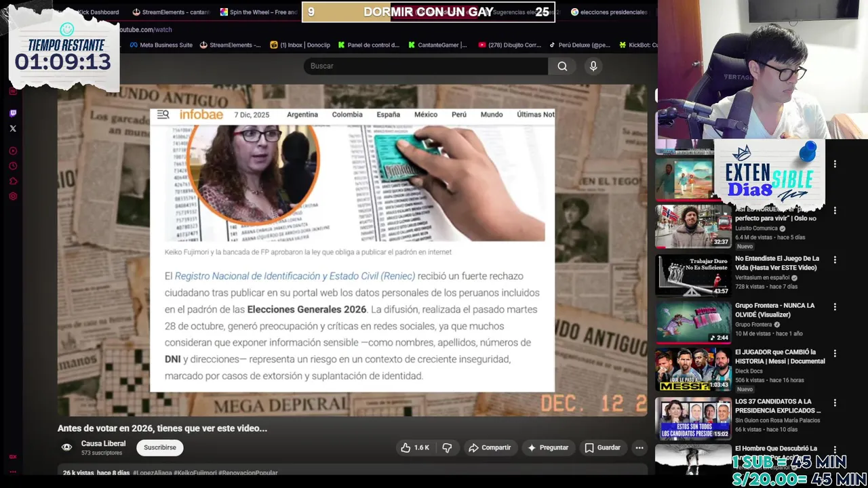Dislike the video with thumbs down
The height and width of the screenshot is (488, 868).
pos(447,447)
